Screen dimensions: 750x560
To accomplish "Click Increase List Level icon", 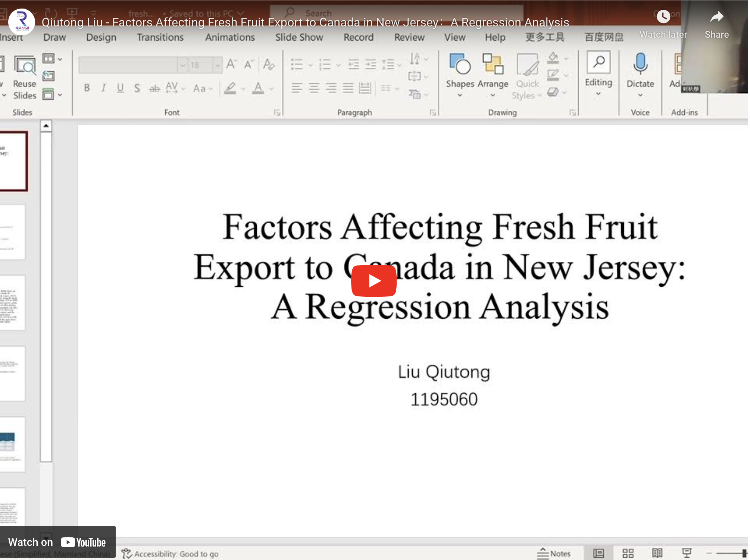I will (371, 64).
